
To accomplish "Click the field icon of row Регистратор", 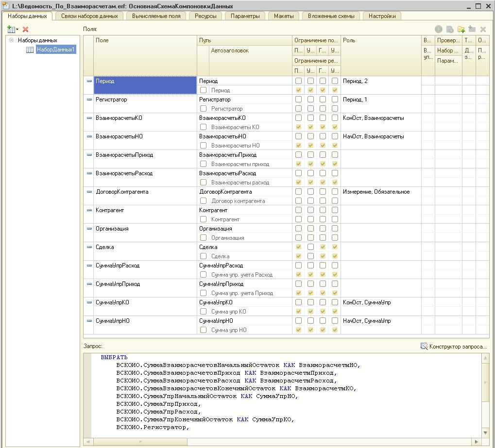I will pyautogui.click(x=89, y=100).
